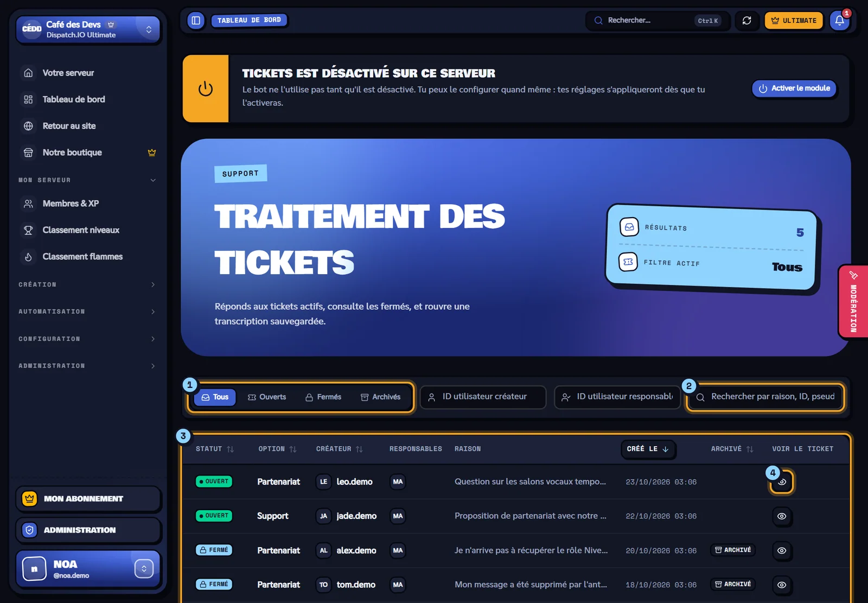The image size is (868, 603).
Task: View jade.demo ticket eye icon
Action: coord(782,516)
